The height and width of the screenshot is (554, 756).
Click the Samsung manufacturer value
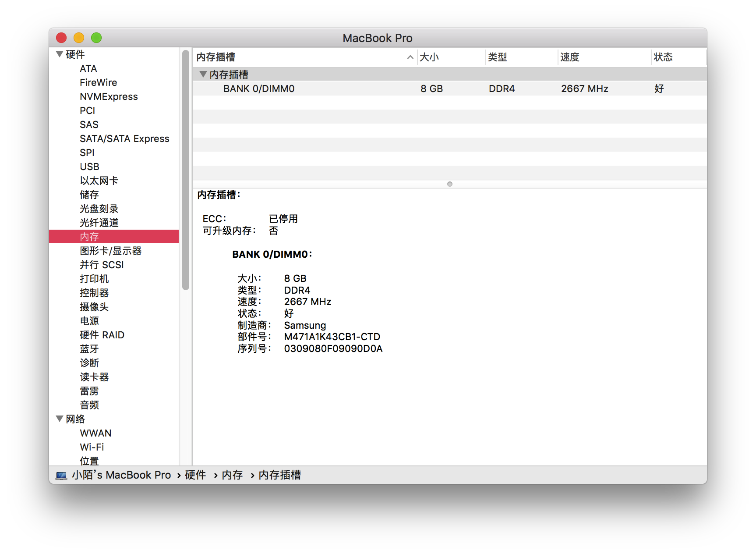[x=305, y=325]
